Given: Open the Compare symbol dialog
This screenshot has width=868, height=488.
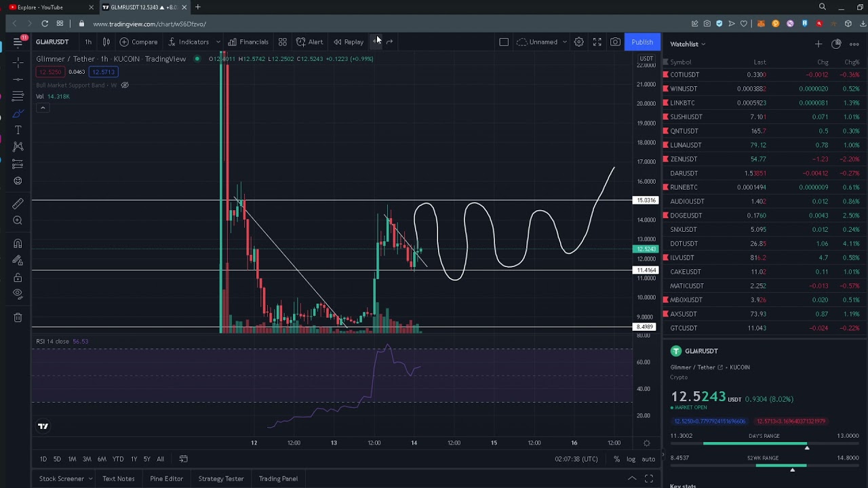Looking at the screenshot, I should 138,42.
